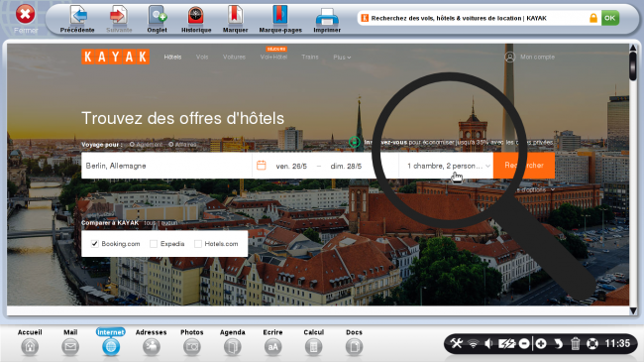Open the Marque-pages bookmarks list

(x=280, y=19)
